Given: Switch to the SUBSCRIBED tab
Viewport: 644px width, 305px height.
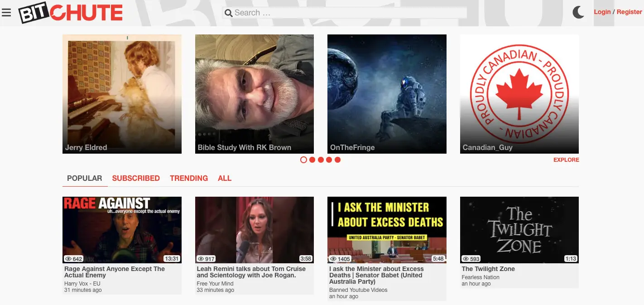Looking at the screenshot, I should pos(136,178).
